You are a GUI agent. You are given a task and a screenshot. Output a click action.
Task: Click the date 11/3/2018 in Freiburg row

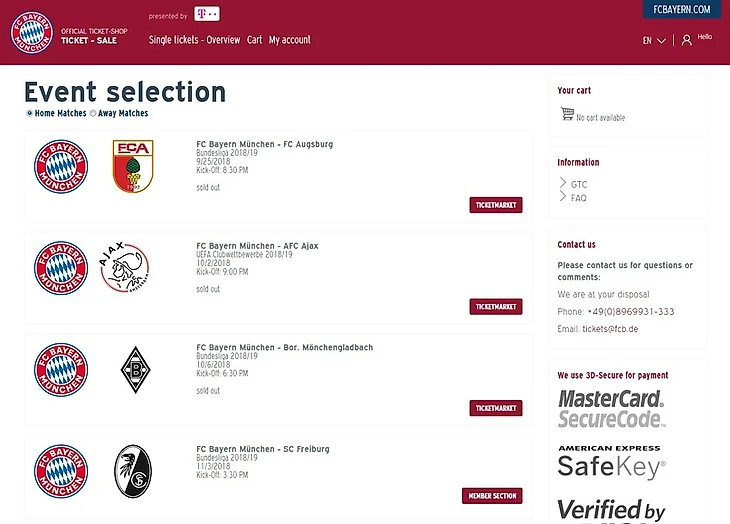(x=213, y=466)
